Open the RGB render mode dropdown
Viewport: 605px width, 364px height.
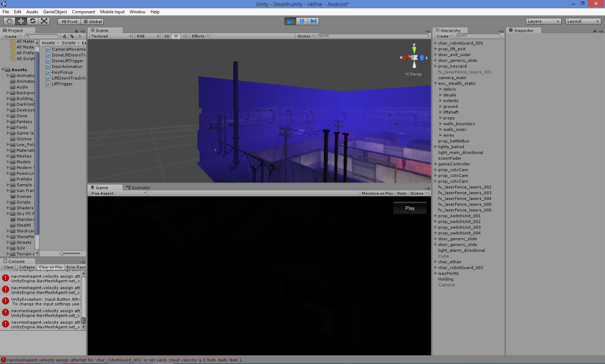coord(148,36)
